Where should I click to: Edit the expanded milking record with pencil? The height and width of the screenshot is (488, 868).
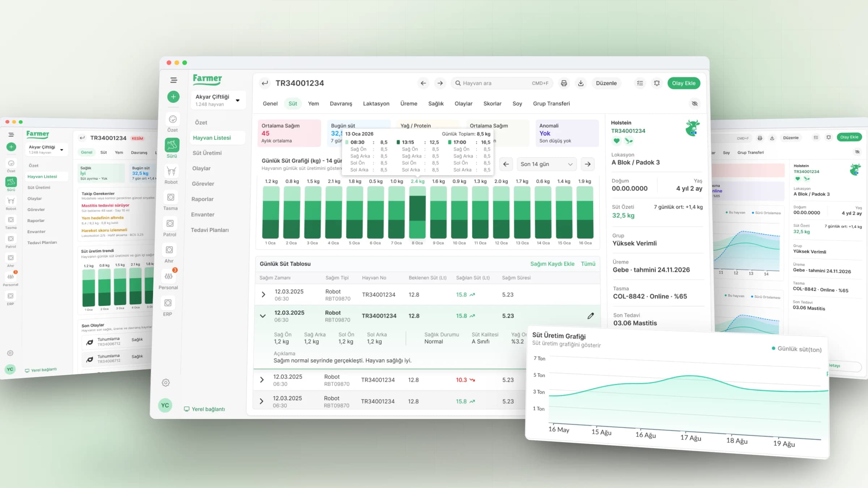point(591,316)
